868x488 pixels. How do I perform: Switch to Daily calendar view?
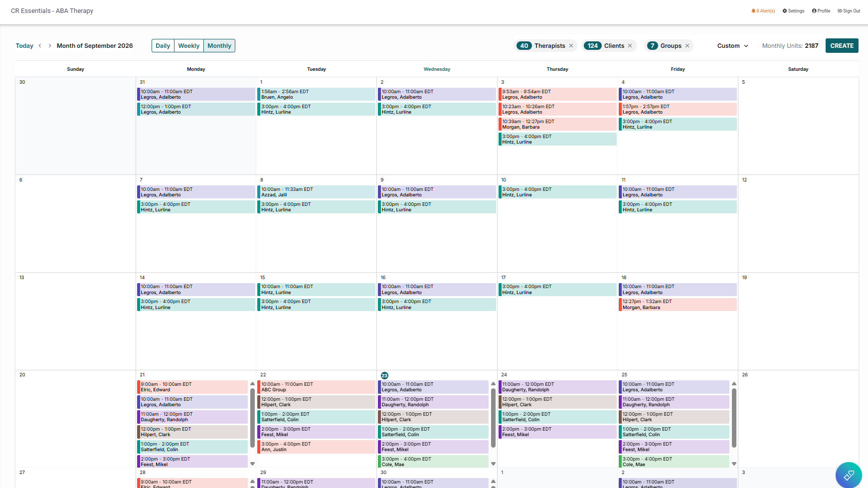tap(163, 46)
